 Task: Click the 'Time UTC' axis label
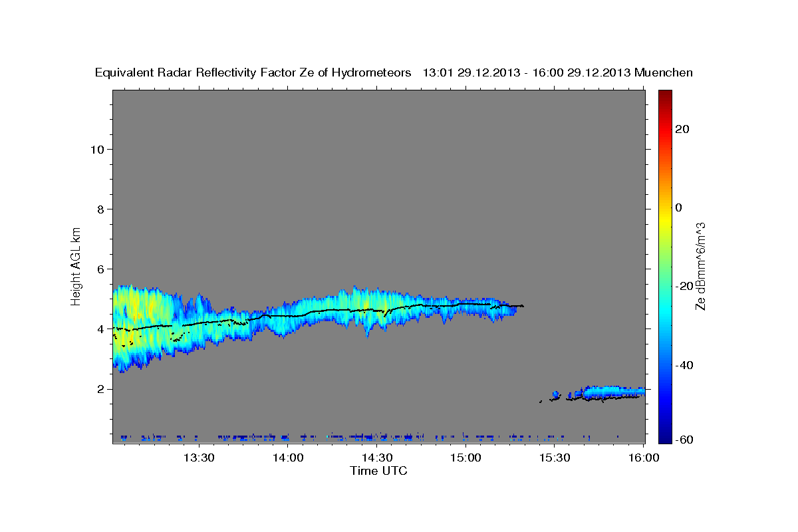pyautogui.click(x=378, y=471)
